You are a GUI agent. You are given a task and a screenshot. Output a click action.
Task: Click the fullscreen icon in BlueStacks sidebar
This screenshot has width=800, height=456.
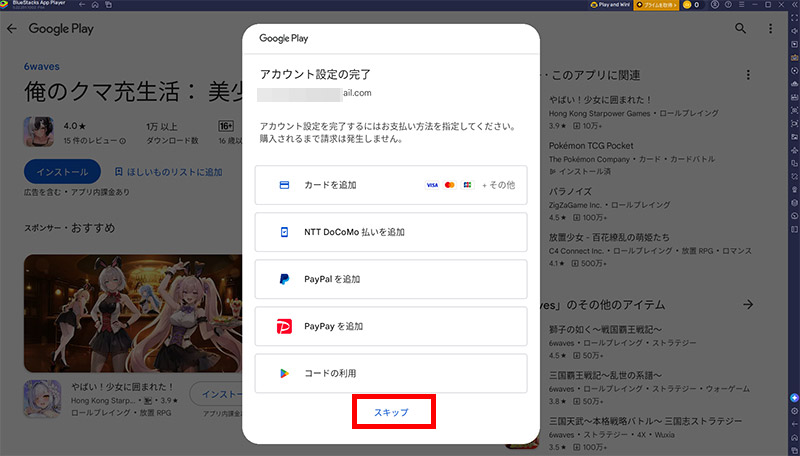[794, 18]
